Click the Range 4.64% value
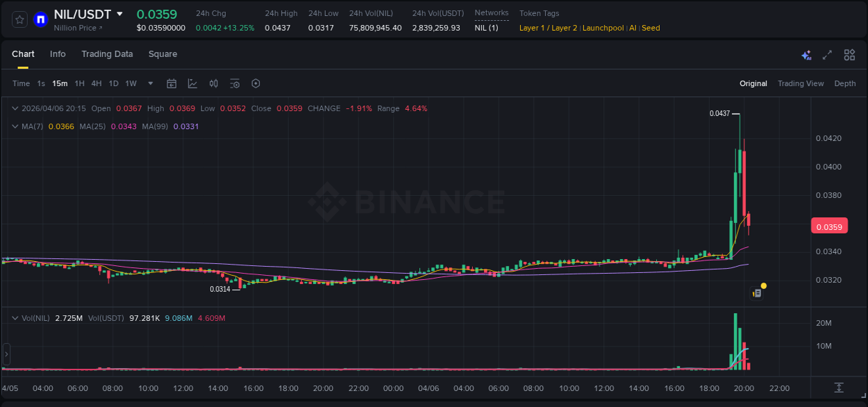868x407 pixels. pos(416,108)
